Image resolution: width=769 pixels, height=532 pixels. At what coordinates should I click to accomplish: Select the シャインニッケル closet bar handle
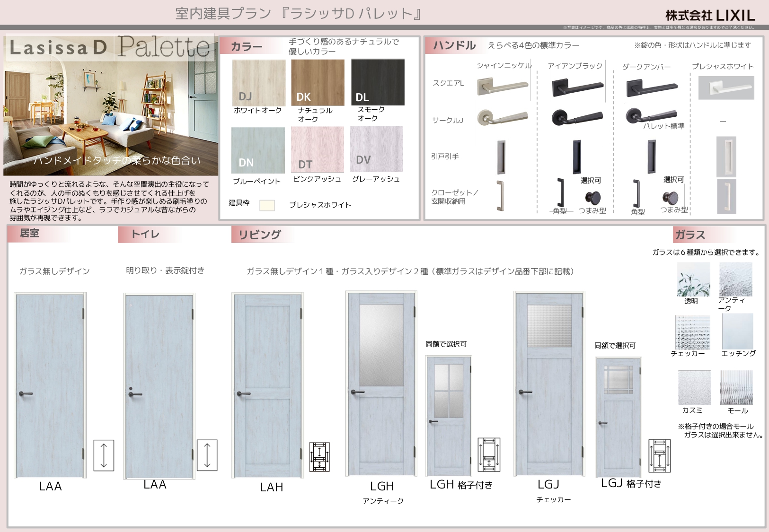(x=500, y=196)
